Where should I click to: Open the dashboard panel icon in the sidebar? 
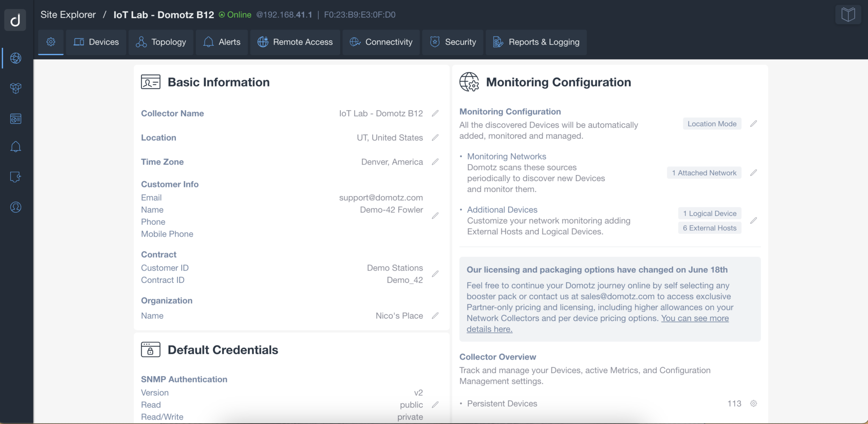click(x=15, y=118)
